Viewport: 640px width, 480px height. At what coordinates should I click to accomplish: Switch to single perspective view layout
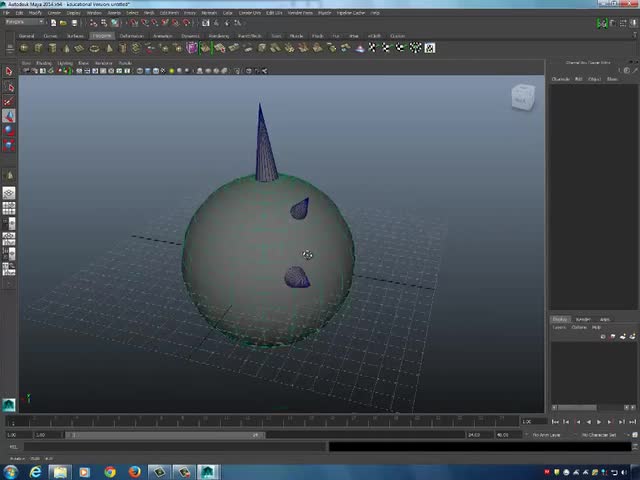pyautogui.click(x=9, y=193)
